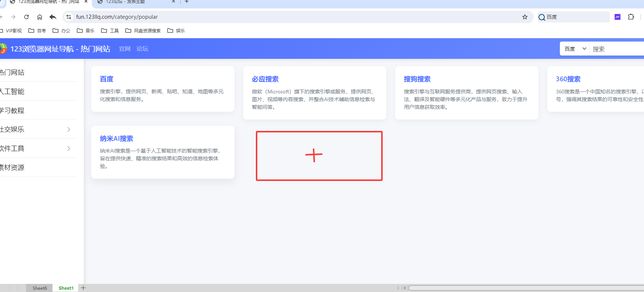
Task: Open the 网盘资源搜索 bookmark folder
Action: (x=143, y=31)
